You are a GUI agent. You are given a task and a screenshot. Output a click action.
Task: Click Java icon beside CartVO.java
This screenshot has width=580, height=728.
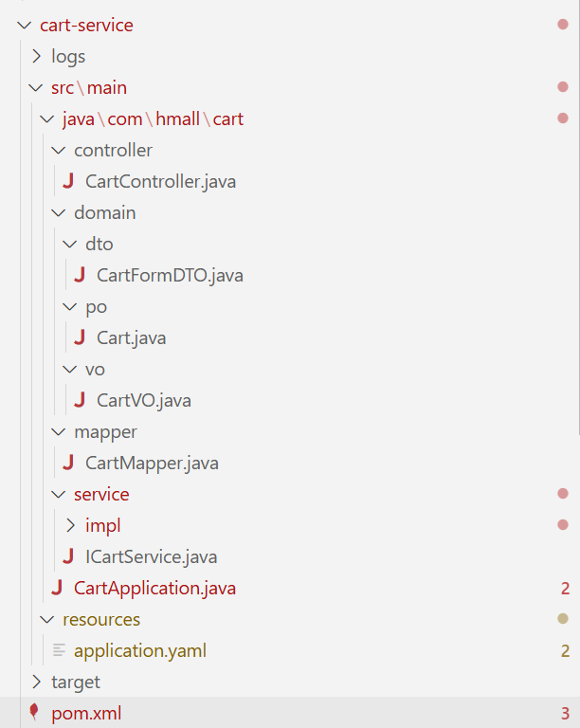coord(79,400)
